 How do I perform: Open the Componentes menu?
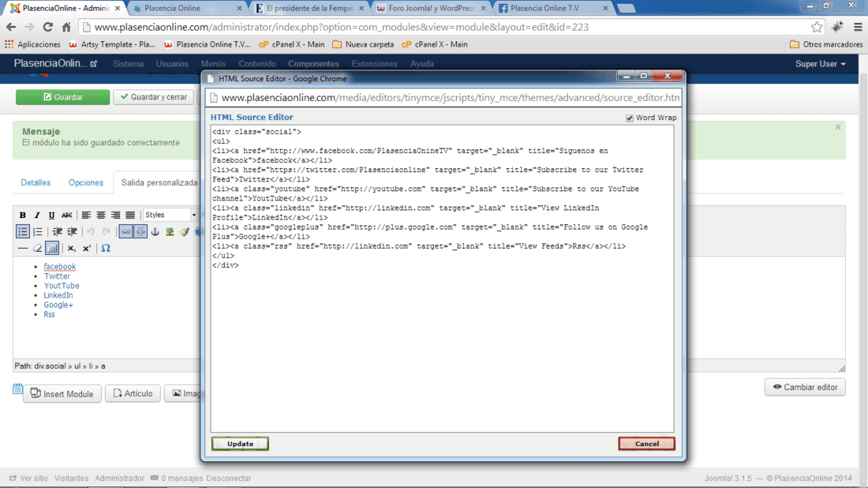pos(313,64)
